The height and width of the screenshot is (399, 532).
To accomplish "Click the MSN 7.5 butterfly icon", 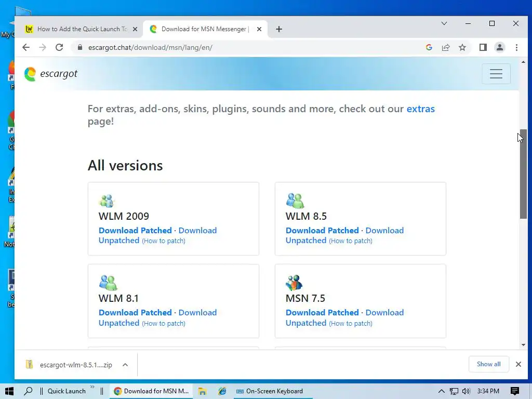I will click(x=294, y=283).
